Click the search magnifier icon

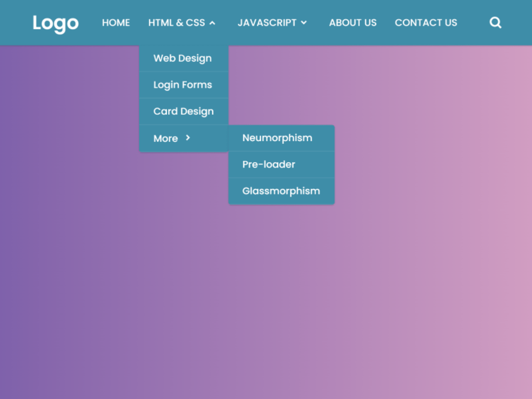(x=495, y=22)
